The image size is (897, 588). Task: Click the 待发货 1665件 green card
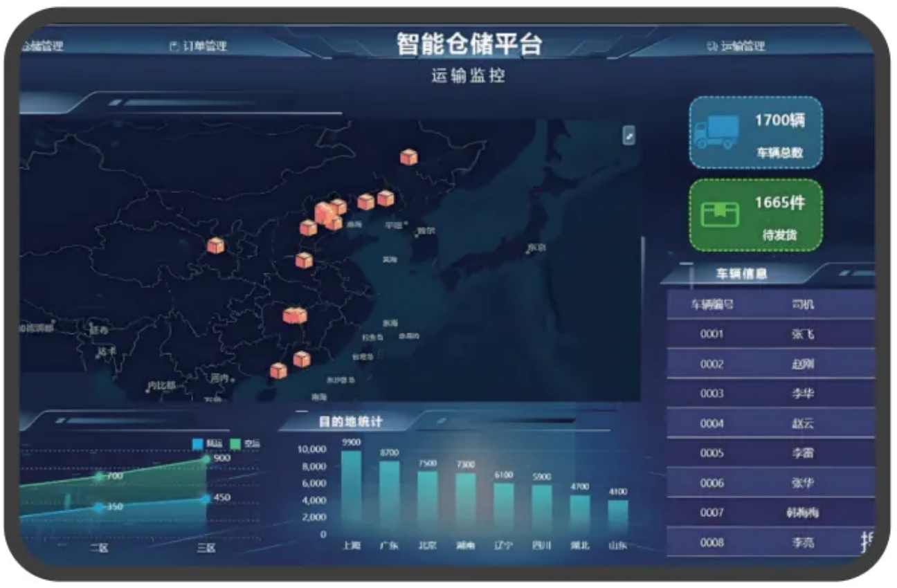pos(756,215)
